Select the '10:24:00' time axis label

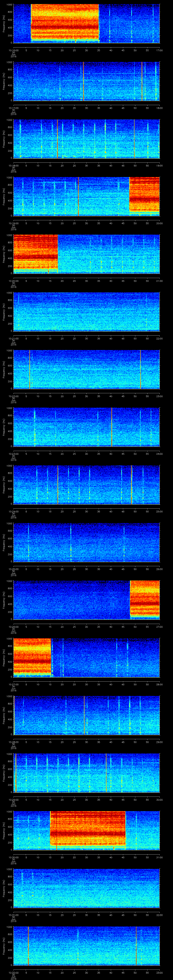(13, 511)
